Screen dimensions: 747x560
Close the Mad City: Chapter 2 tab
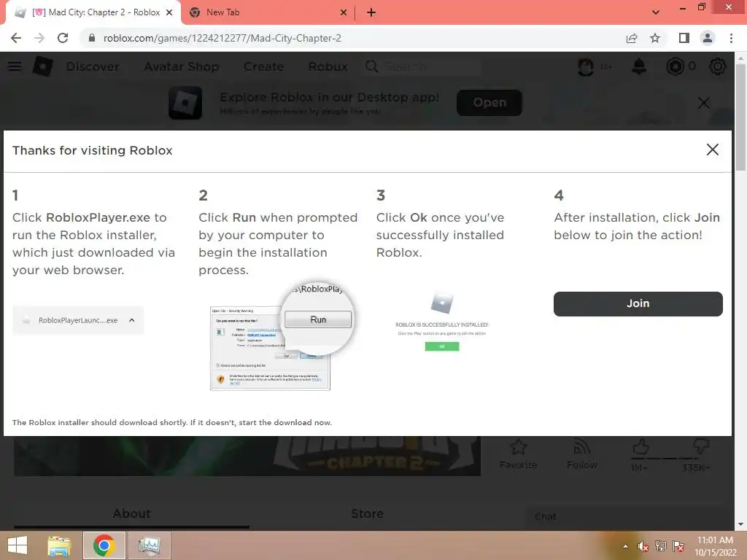click(x=169, y=13)
